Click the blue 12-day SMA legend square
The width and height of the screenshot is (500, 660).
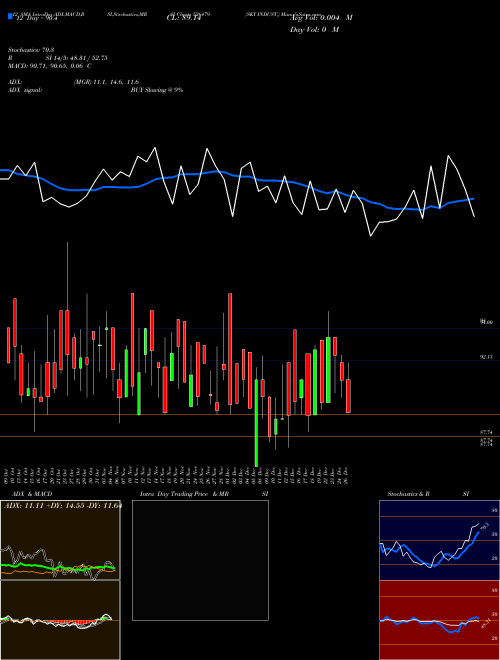(10, 17)
